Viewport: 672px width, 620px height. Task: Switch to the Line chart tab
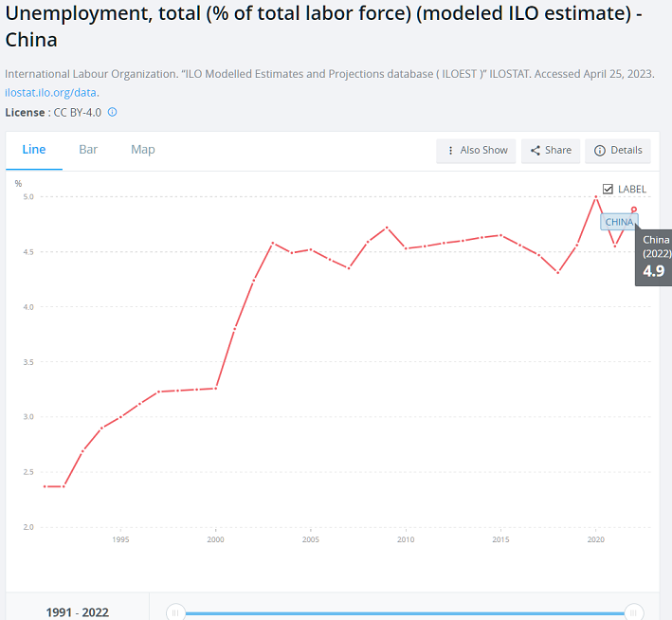(34, 150)
